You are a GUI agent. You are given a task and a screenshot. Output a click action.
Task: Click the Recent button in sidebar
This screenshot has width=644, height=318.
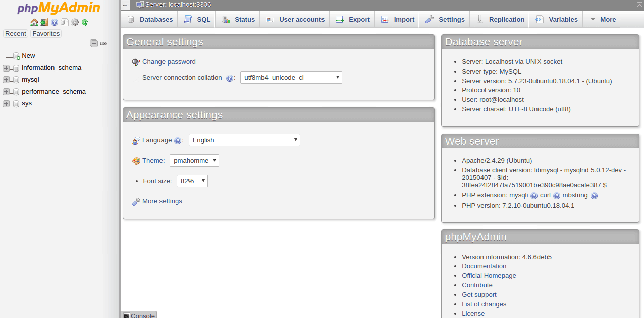[x=16, y=34]
